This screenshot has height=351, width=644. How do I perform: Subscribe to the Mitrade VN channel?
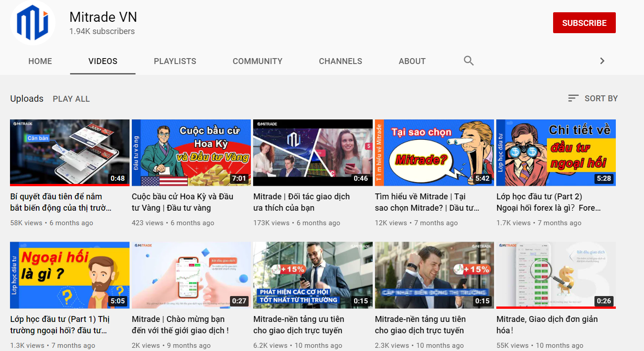click(584, 23)
